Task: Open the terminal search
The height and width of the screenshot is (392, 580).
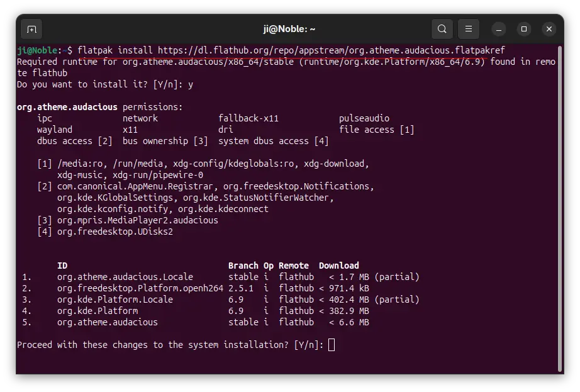Action: (x=442, y=29)
